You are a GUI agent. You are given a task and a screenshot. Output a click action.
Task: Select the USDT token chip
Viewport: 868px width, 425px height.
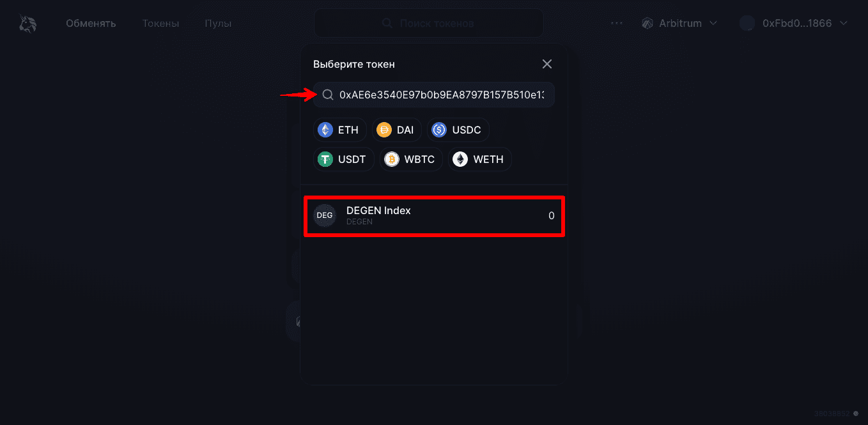343,159
